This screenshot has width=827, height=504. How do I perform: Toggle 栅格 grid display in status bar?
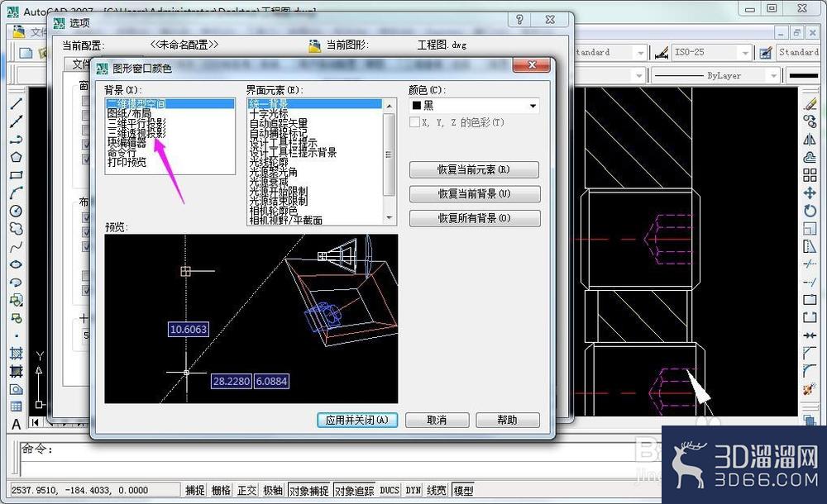(x=221, y=490)
